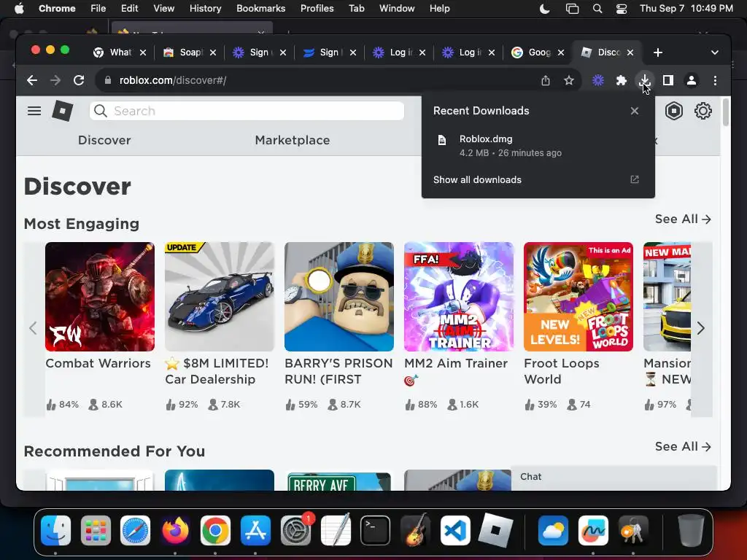The height and width of the screenshot is (560, 747).
Task: View the site info lock icon
Action: [x=108, y=80]
